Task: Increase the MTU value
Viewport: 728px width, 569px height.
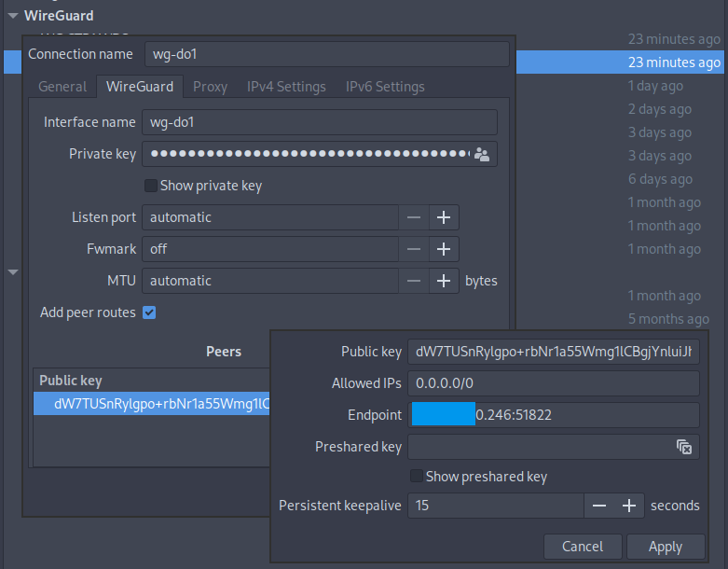Action: click(444, 281)
